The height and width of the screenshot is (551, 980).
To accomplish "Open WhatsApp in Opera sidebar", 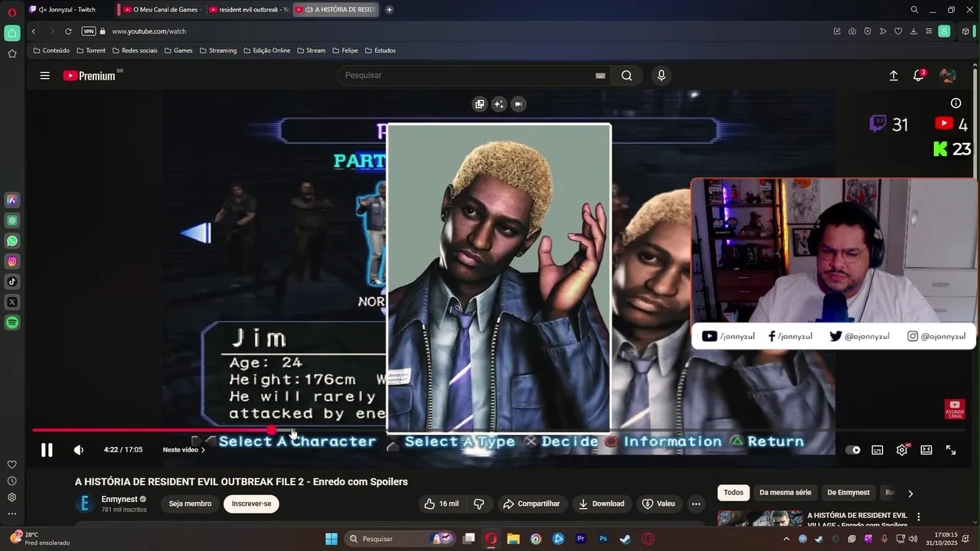I will (12, 241).
